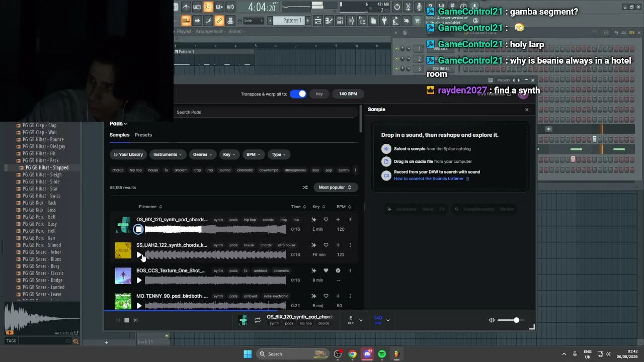644x362 pixels.
Task: Sort results by Key column
Action: (x=318, y=207)
